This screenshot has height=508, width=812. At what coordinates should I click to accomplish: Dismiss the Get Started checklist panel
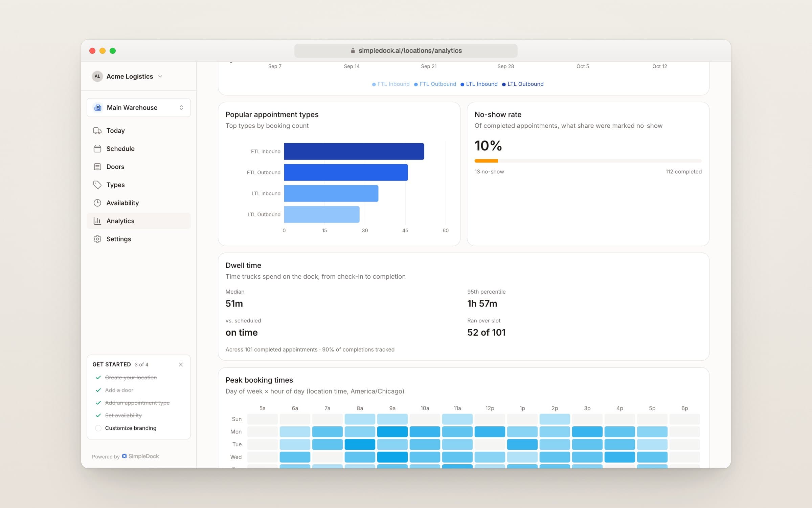(181, 364)
